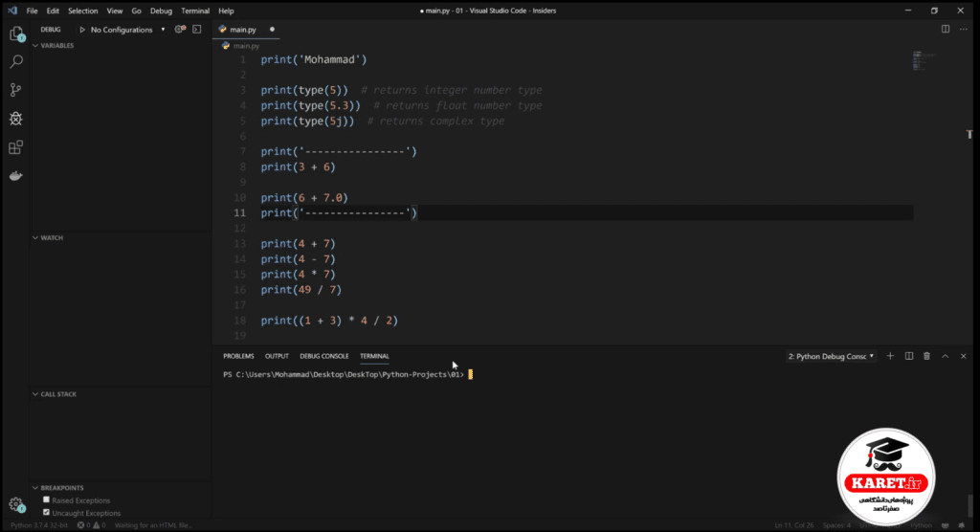Open the Source Control view
The width and height of the screenshot is (980, 532).
coord(16,90)
